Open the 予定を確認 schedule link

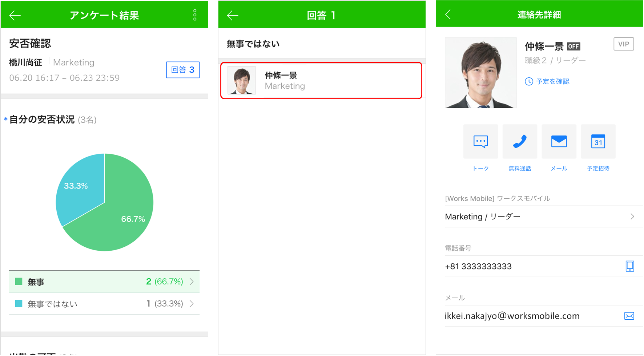pyautogui.click(x=548, y=81)
